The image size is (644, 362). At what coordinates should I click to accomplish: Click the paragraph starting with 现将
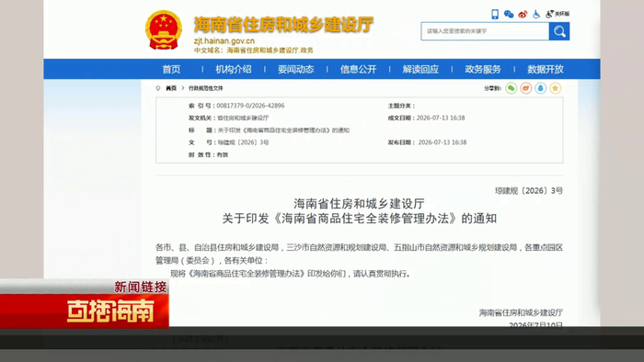tap(291, 274)
